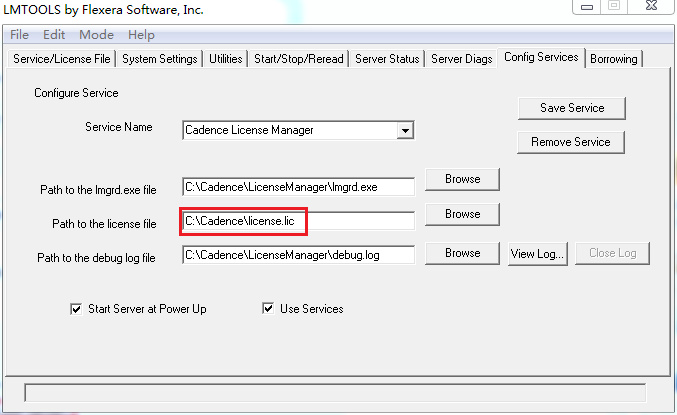The image size is (677, 415).
Task: Browse for the debug log file
Action: pyautogui.click(x=462, y=253)
